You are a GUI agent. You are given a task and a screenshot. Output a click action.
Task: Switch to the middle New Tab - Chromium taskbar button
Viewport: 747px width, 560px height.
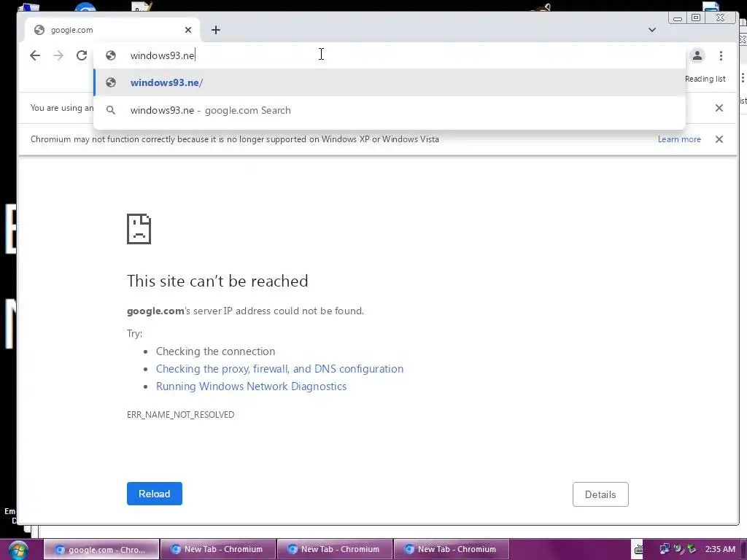pyautogui.click(x=335, y=550)
